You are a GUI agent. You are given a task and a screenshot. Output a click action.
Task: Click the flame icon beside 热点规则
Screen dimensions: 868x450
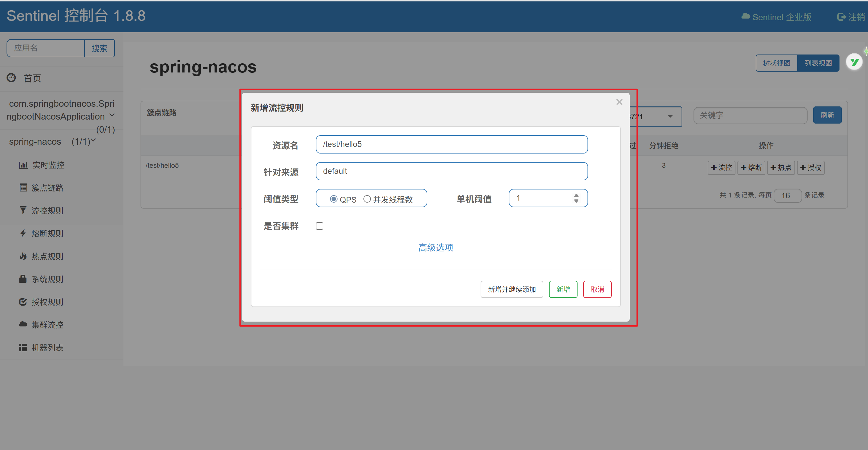pos(23,256)
